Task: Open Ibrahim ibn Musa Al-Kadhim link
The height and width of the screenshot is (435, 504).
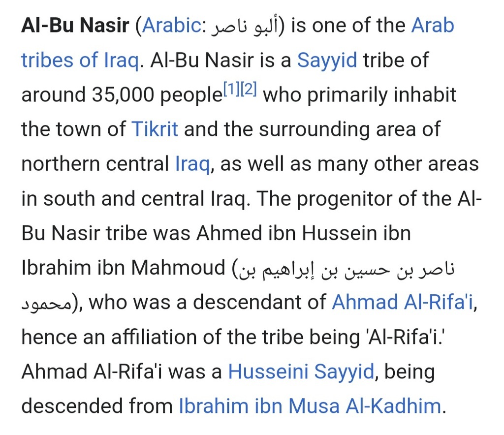Action: tap(310, 406)
